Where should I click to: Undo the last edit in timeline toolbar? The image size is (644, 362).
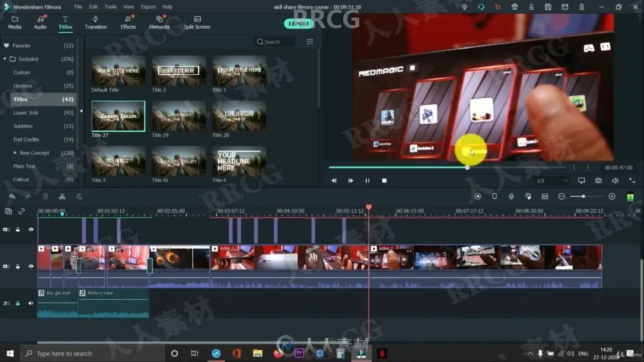(12, 197)
